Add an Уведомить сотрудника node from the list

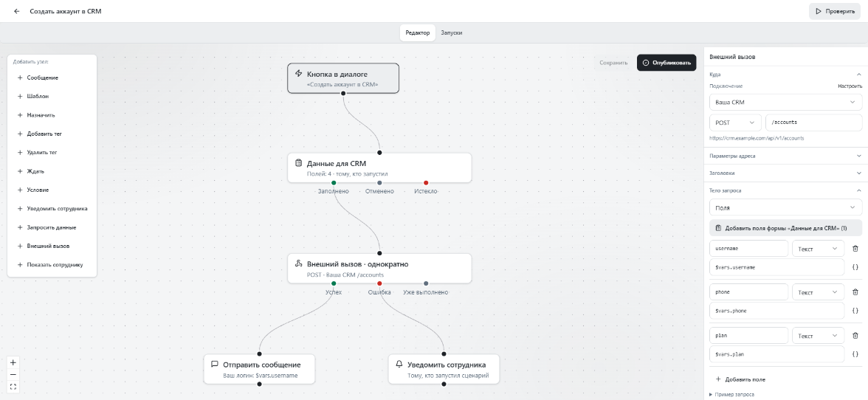tap(52, 209)
